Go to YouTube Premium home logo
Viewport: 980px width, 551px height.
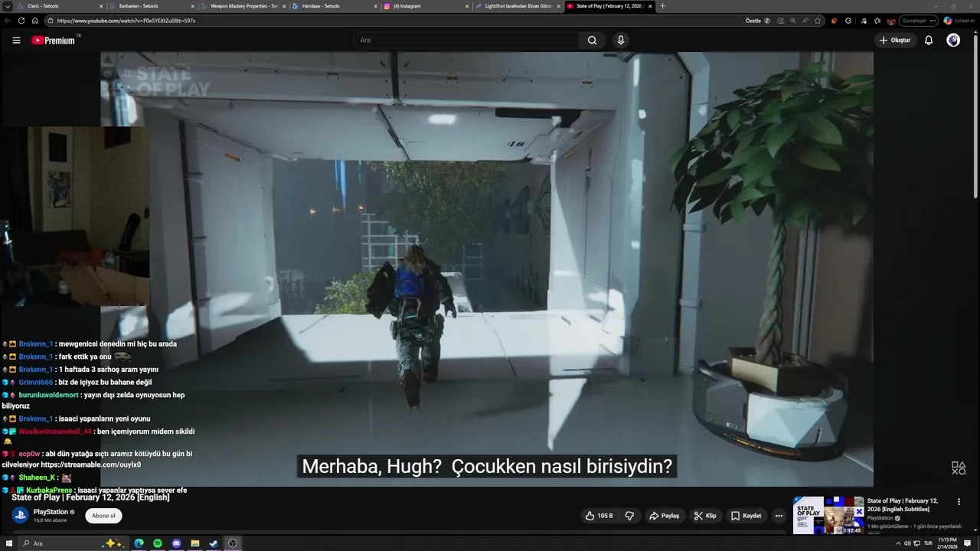(54, 41)
